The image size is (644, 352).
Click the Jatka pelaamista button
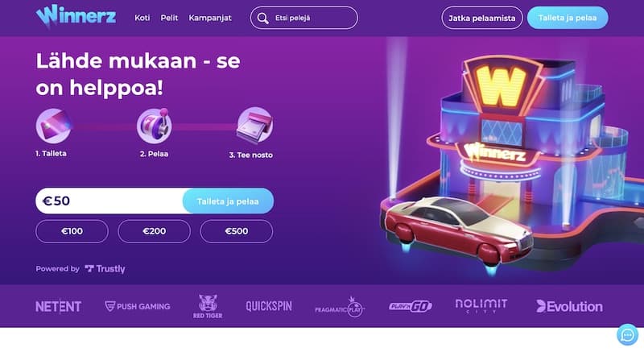pos(482,18)
